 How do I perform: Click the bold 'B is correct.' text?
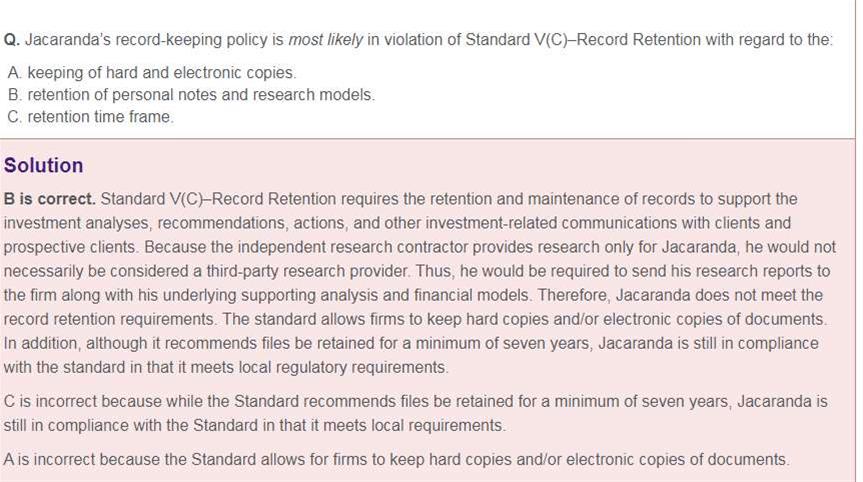[x=50, y=199]
